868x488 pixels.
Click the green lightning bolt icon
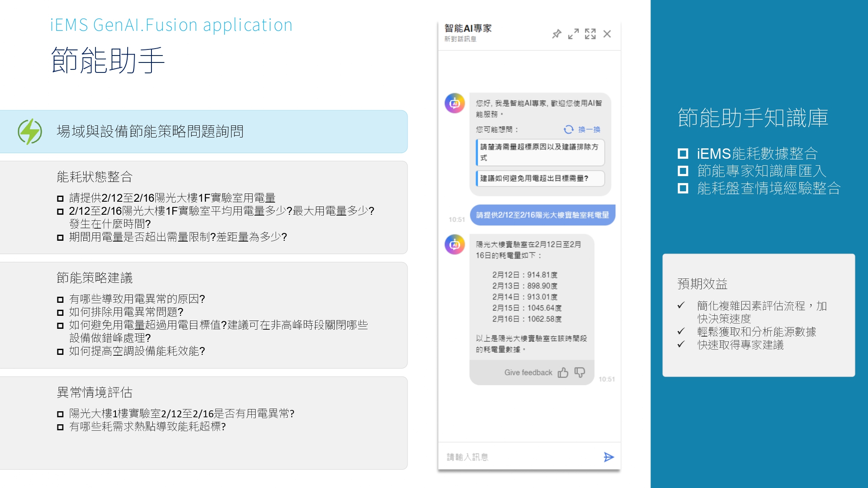point(30,131)
